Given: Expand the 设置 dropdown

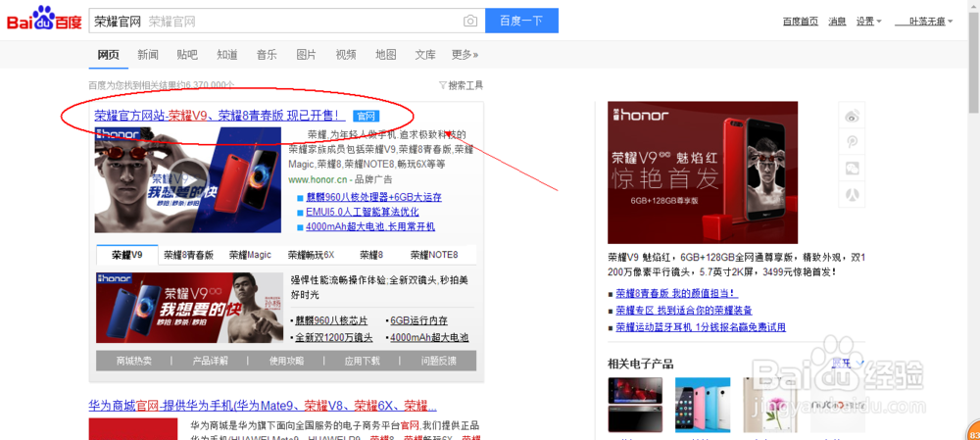Looking at the screenshot, I should tap(868, 22).
